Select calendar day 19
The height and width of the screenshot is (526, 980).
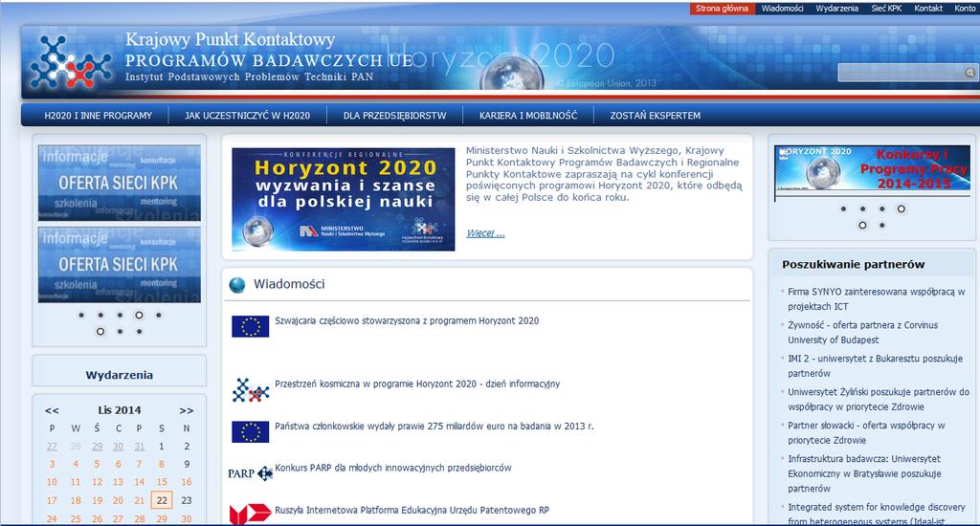tap(97, 500)
